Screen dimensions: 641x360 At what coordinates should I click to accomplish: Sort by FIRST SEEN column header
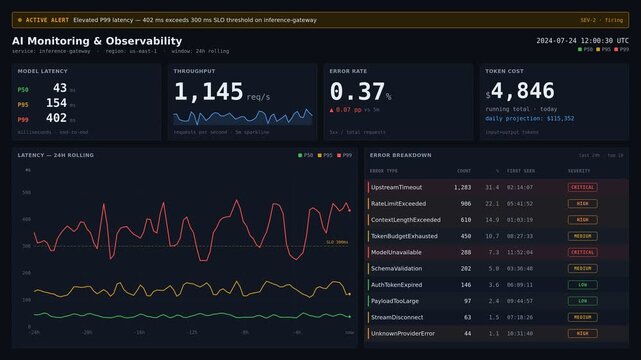coord(521,171)
